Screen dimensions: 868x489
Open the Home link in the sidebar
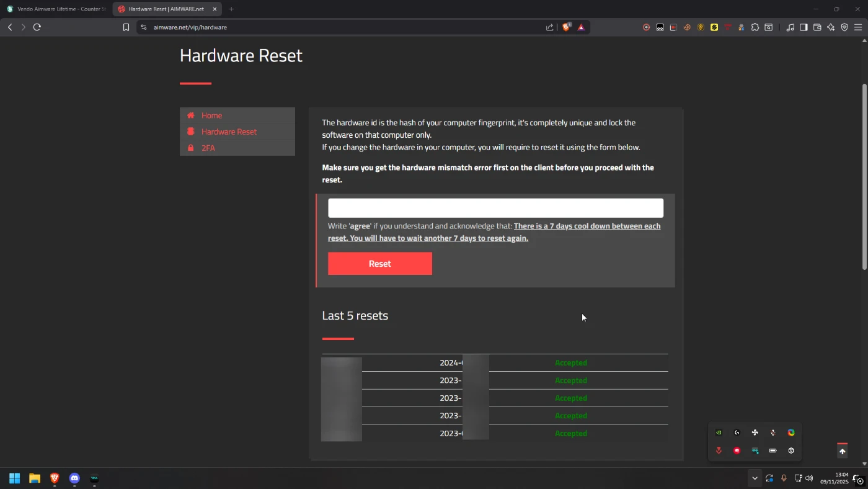coord(211,115)
